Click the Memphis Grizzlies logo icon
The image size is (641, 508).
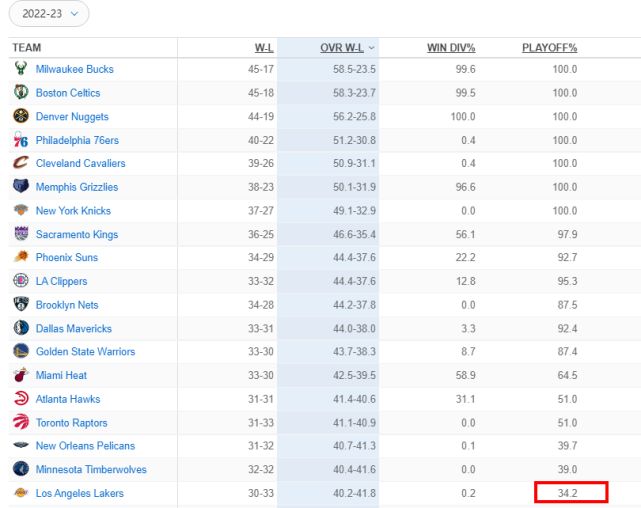[x=21, y=186]
